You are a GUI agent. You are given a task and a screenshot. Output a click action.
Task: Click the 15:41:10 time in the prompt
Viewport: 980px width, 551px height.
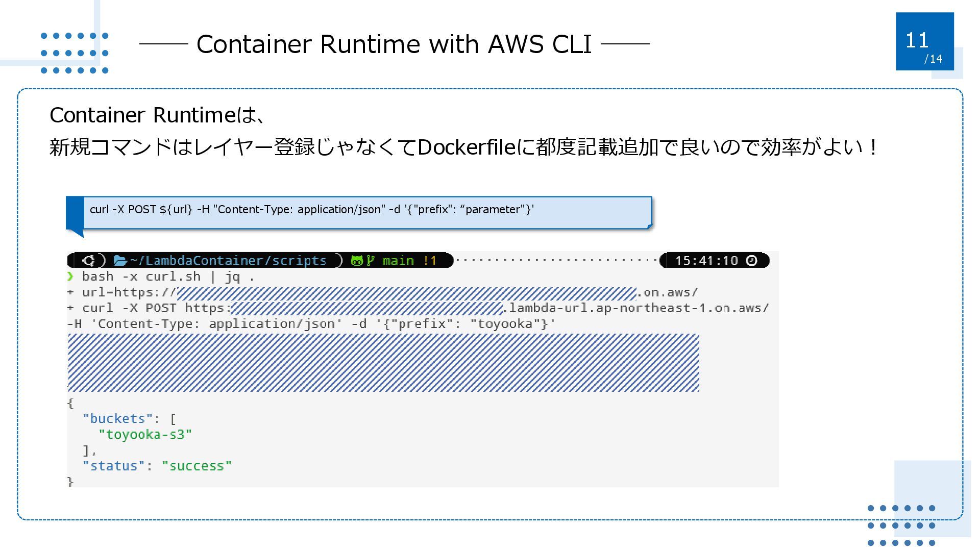[707, 261]
